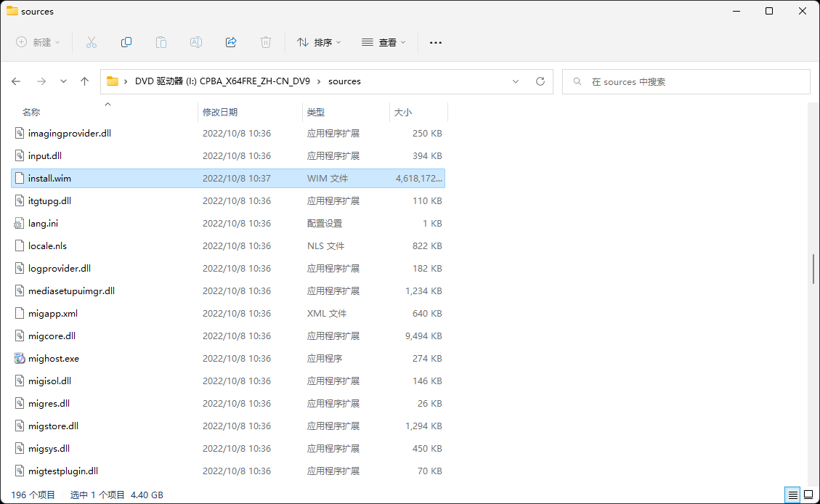
Task: Click the 4,618,172 size cell
Action: coord(419,178)
